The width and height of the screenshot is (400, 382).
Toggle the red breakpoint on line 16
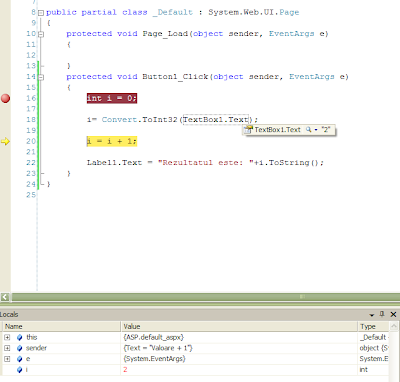coord(5,98)
